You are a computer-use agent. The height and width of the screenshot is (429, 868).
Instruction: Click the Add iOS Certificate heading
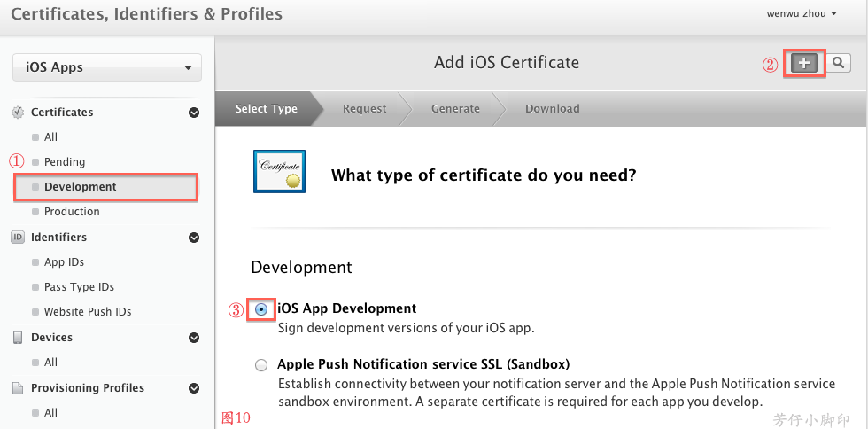(x=506, y=63)
